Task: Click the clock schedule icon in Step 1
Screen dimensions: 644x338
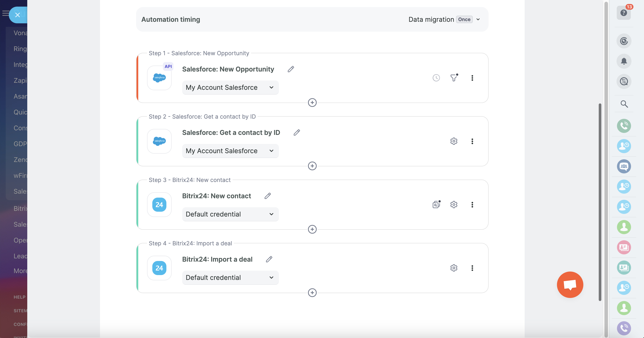Action: point(436,78)
